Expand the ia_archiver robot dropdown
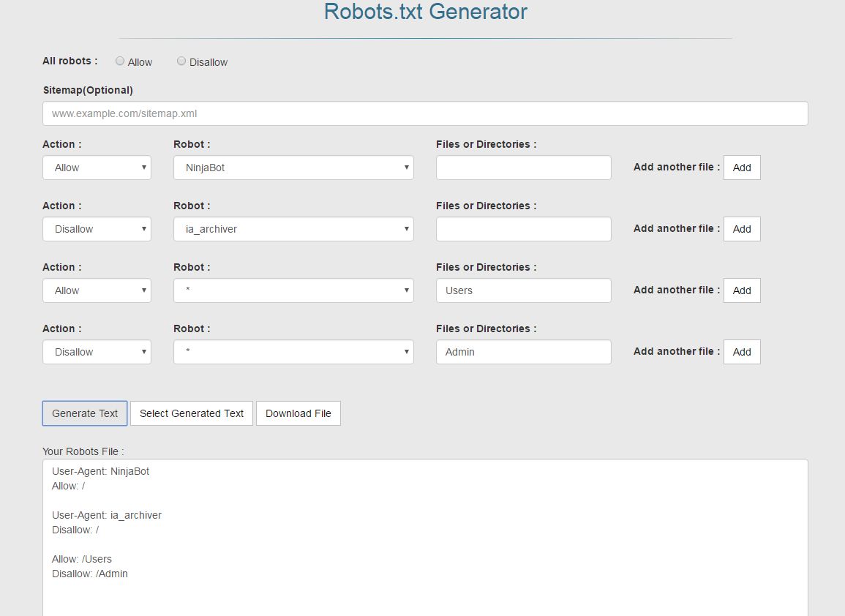 tap(293, 229)
